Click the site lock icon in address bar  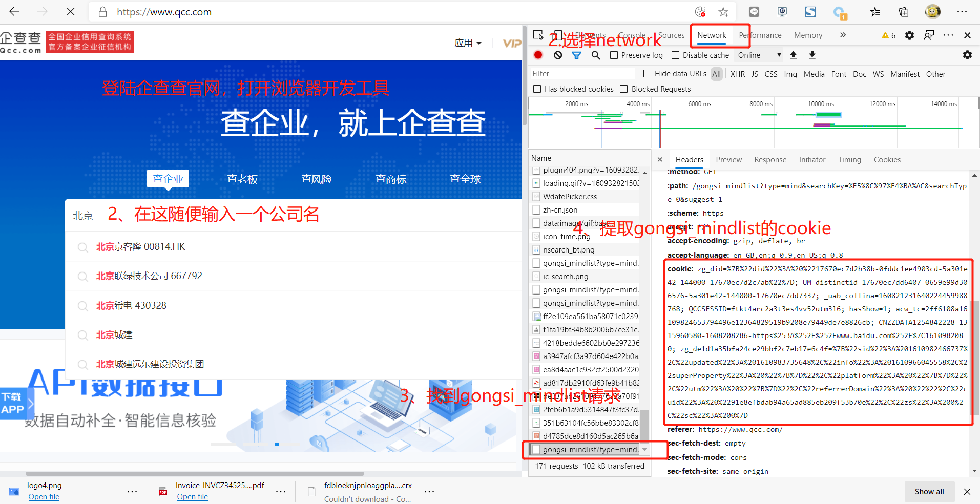pos(103,12)
